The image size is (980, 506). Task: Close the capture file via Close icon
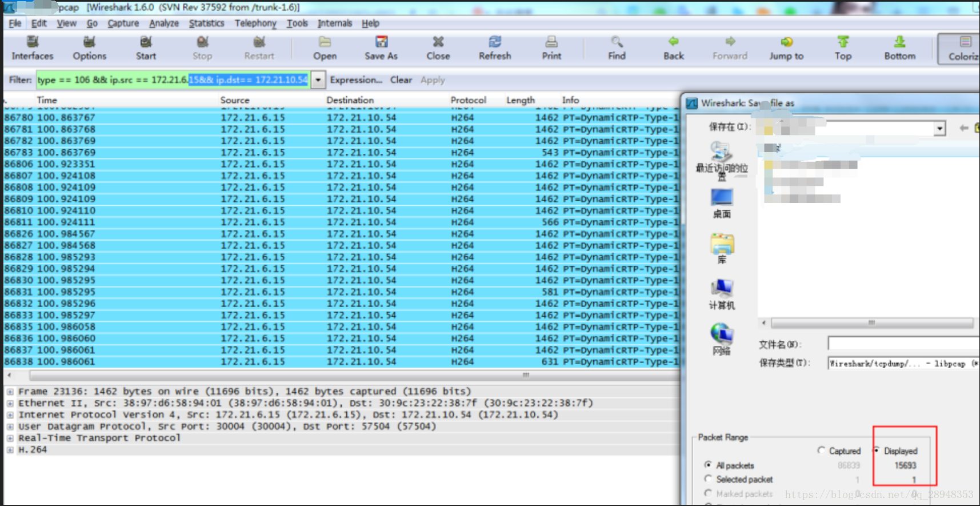tap(438, 48)
